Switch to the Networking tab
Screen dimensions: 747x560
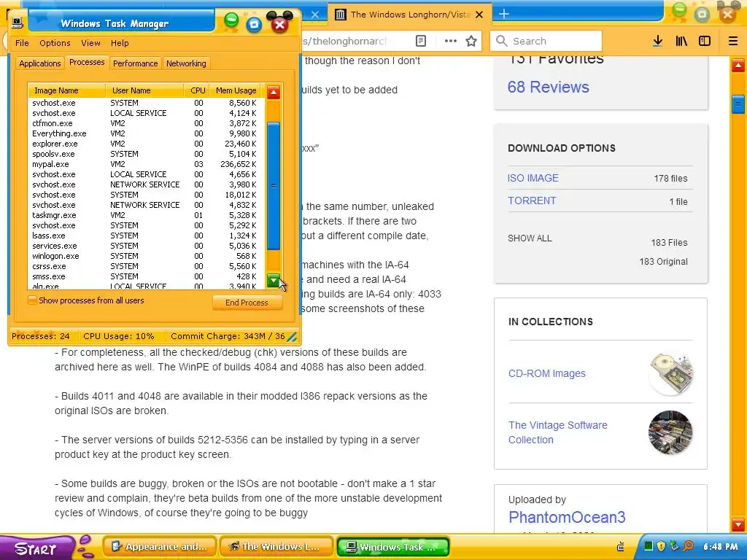tap(186, 63)
